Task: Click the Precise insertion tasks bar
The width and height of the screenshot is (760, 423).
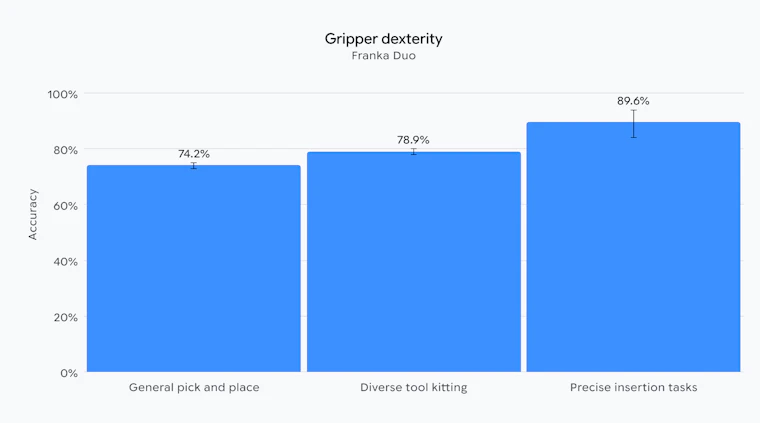Action: (633, 247)
